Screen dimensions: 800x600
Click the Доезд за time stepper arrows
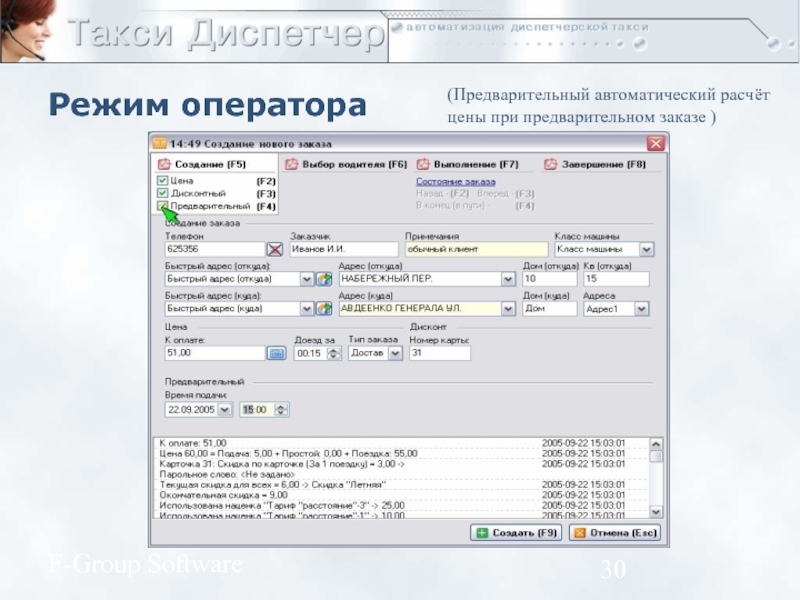[x=334, y=354]
